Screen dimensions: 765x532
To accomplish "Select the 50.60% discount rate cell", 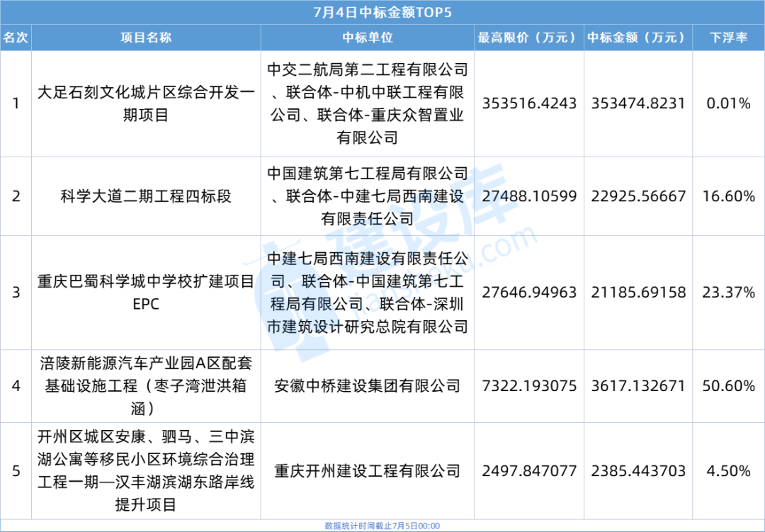I will [728, 386].
